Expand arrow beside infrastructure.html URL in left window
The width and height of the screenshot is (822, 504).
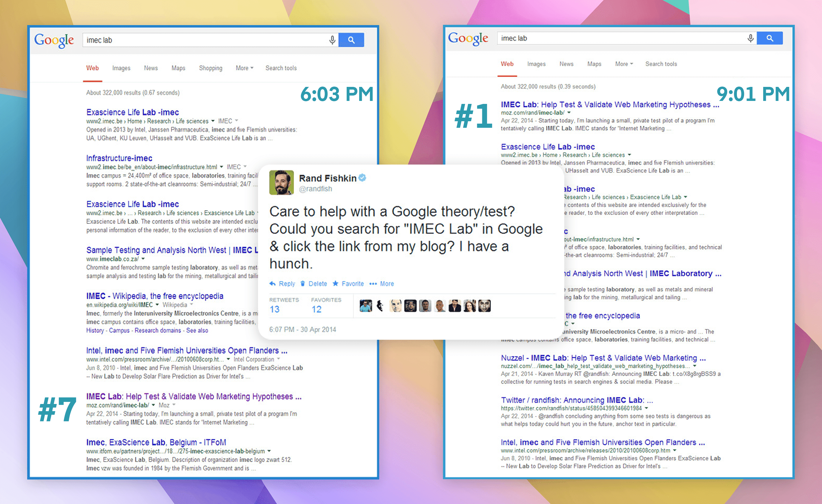pyautogui.click(x=221, y=167)
